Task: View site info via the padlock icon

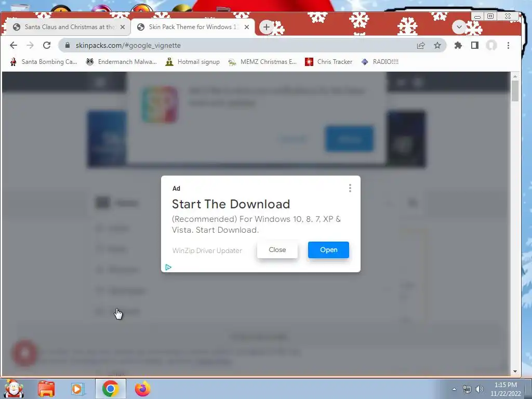Action: (68, 45)
